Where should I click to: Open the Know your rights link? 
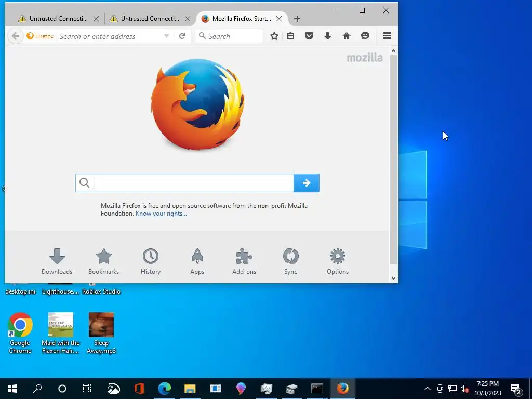pyautogui.click(x=161, y=214)
